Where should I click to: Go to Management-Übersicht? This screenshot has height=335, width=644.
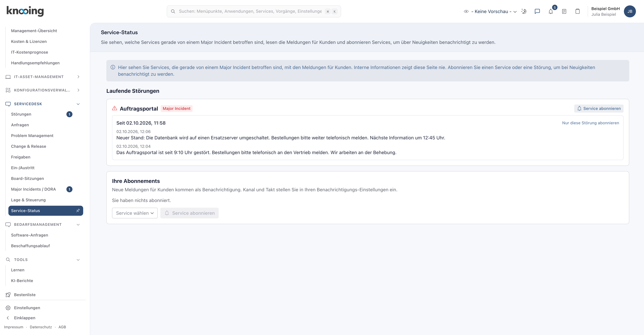tap(46, 31)
